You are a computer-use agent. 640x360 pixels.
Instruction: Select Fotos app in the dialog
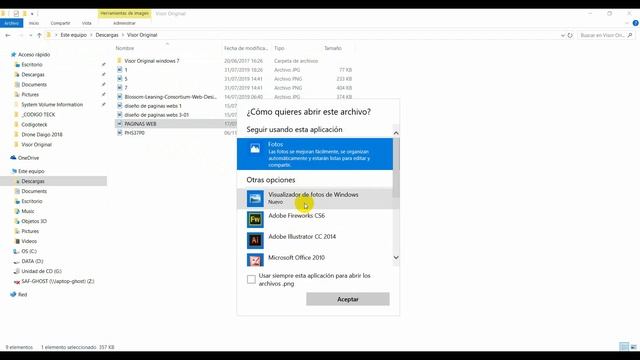point(315,154)
